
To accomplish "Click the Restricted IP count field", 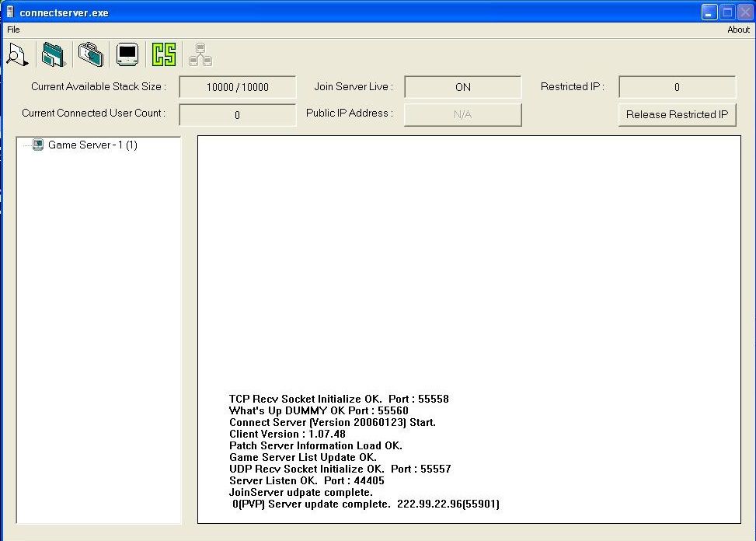I will pyautogui.click(x=677, y=87).
